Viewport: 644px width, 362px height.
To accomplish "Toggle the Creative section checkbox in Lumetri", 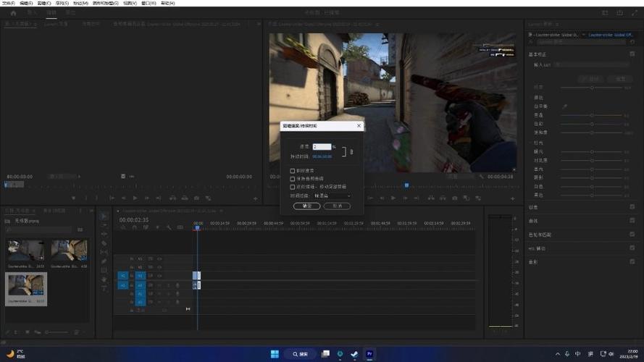I will 632,207.
